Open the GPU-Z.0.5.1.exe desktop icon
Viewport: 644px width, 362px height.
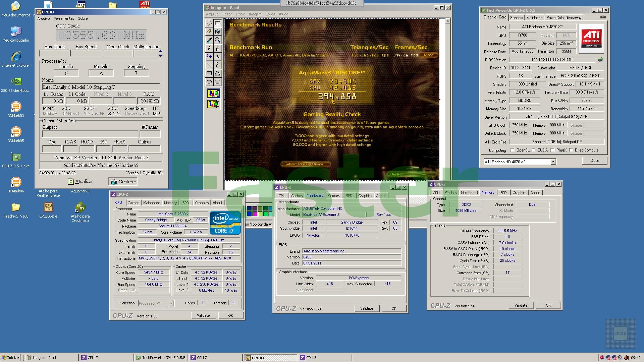[x=16, y=160]
